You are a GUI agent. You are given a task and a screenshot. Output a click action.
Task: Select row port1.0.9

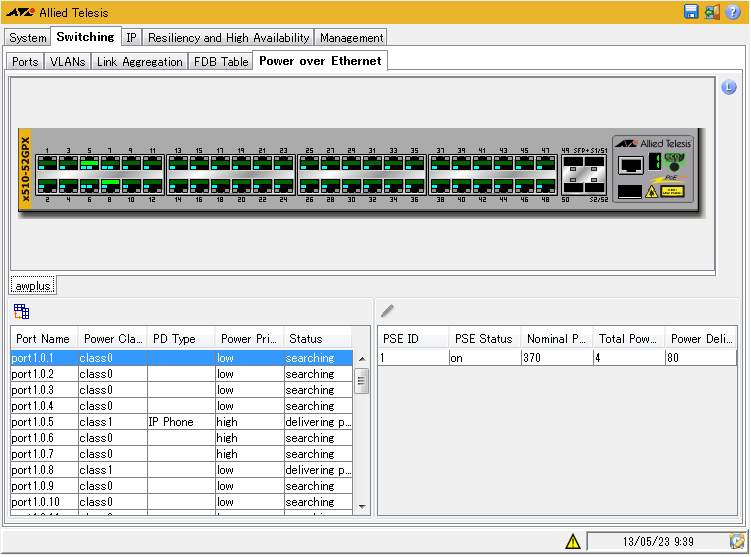[x=182, y=486]
